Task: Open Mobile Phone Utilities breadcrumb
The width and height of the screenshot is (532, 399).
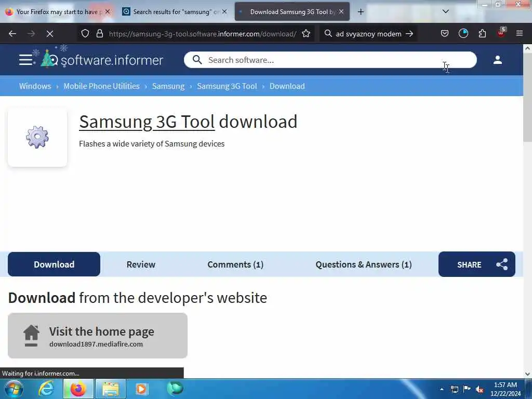Action: click(101, 86)
